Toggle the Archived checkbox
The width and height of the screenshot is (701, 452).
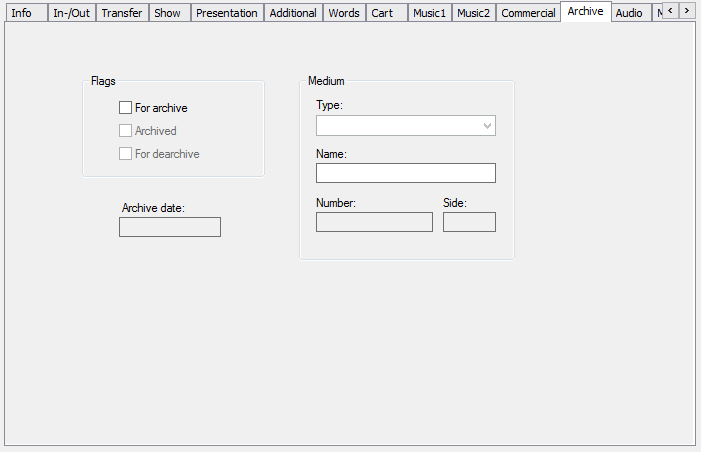click(x=126, y=131)
